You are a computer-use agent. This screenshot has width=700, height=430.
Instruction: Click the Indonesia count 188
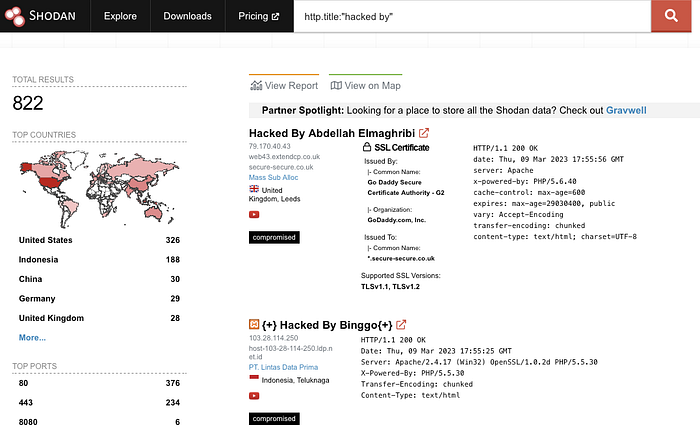173,259
